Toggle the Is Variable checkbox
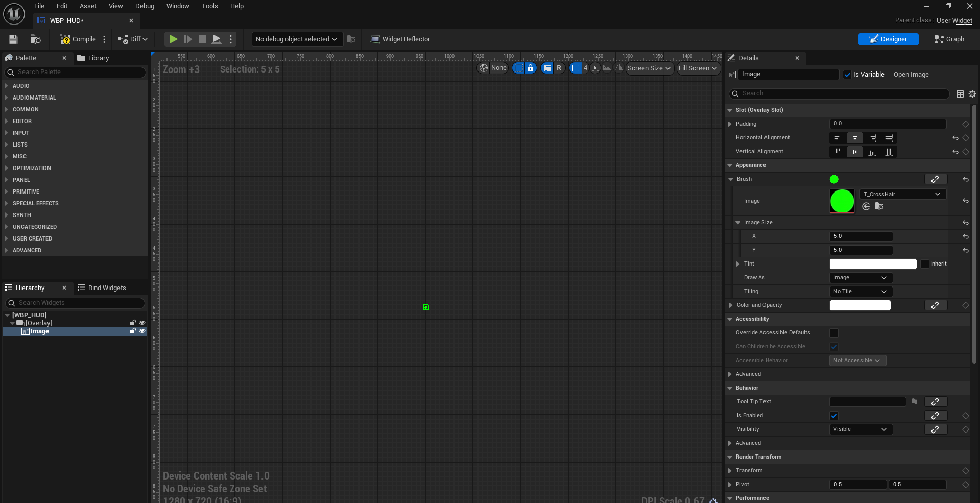 click(848, 75)
